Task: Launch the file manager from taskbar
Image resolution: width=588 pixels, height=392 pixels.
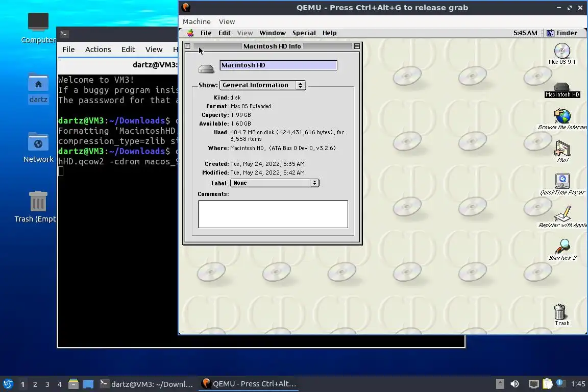Action: [x=73, y=384]
